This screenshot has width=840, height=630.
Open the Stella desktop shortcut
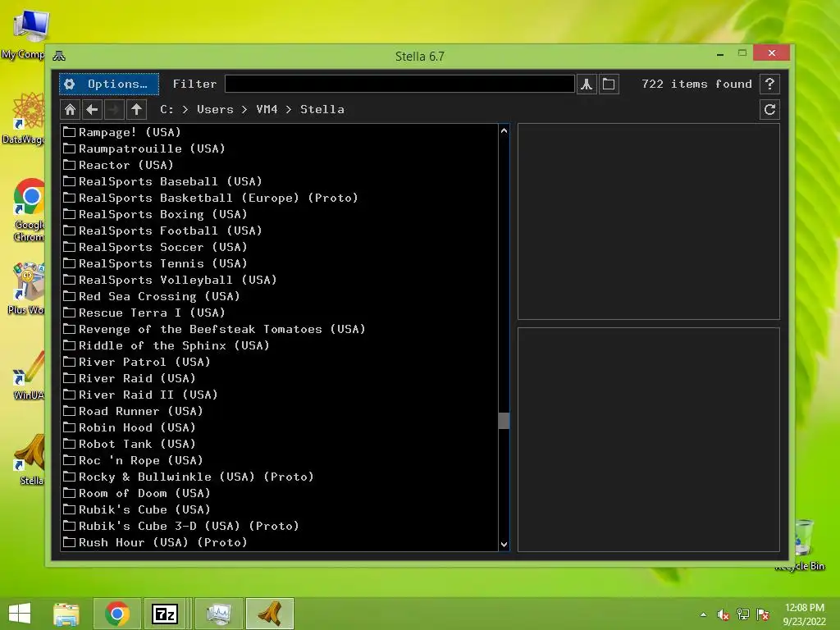tap(30, 459)
